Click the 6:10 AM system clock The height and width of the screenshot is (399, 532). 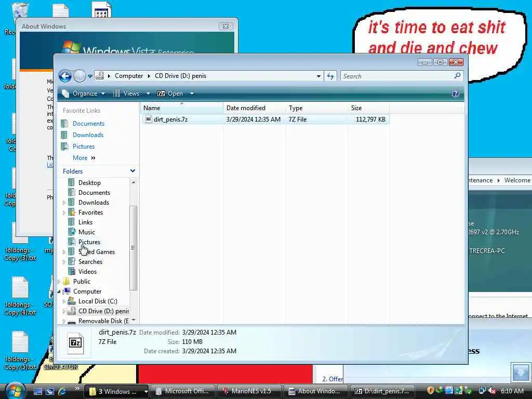coord(512,391)
